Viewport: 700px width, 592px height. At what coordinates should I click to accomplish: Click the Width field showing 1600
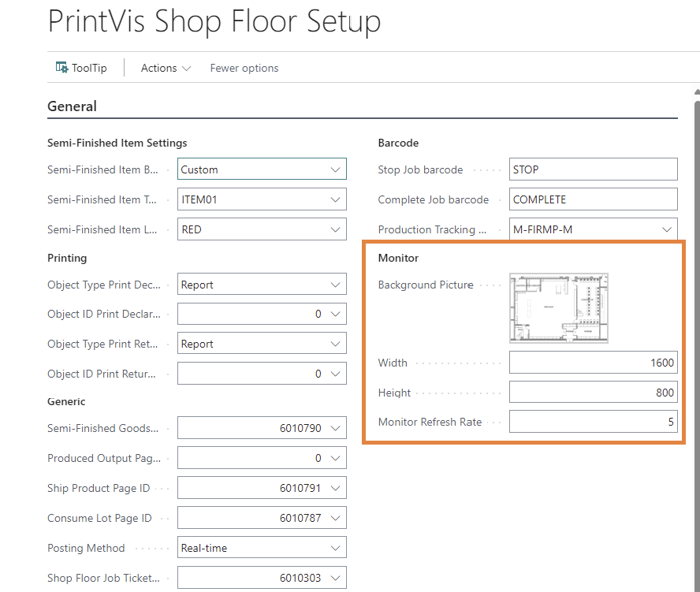594,363
